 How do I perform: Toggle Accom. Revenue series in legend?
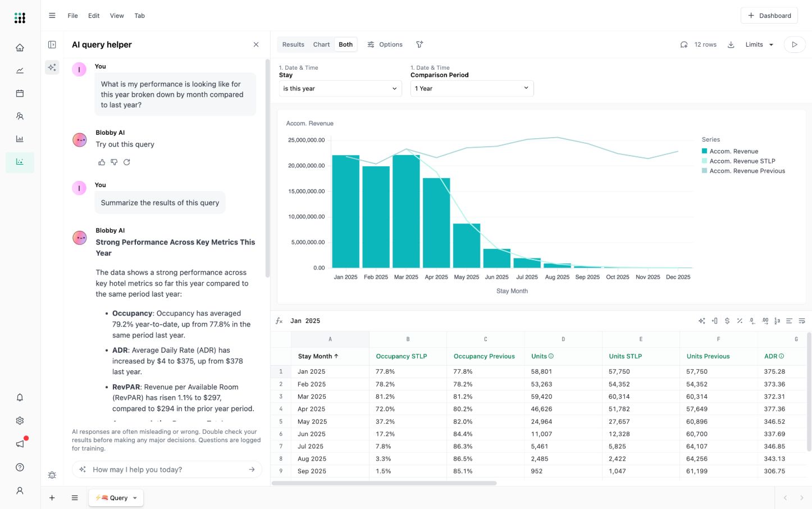click(x=733, y=151)
